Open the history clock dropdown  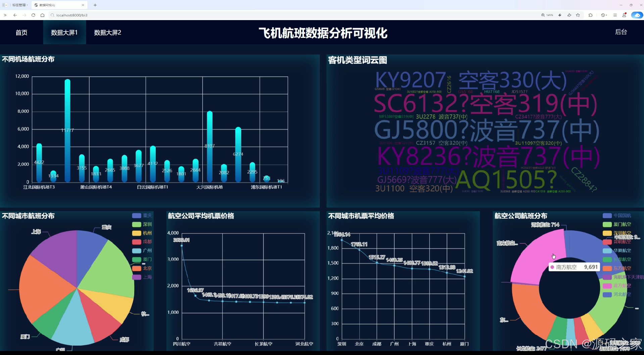604,15
